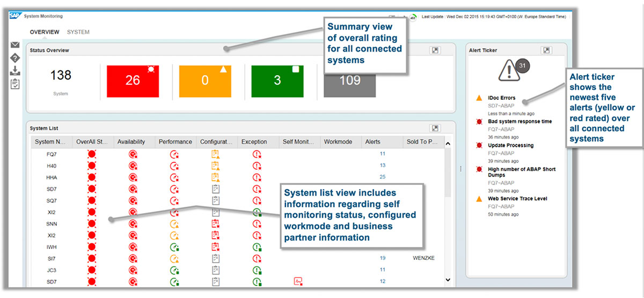
Task: Click H40 availability status icon
Action: pos(133,165)
